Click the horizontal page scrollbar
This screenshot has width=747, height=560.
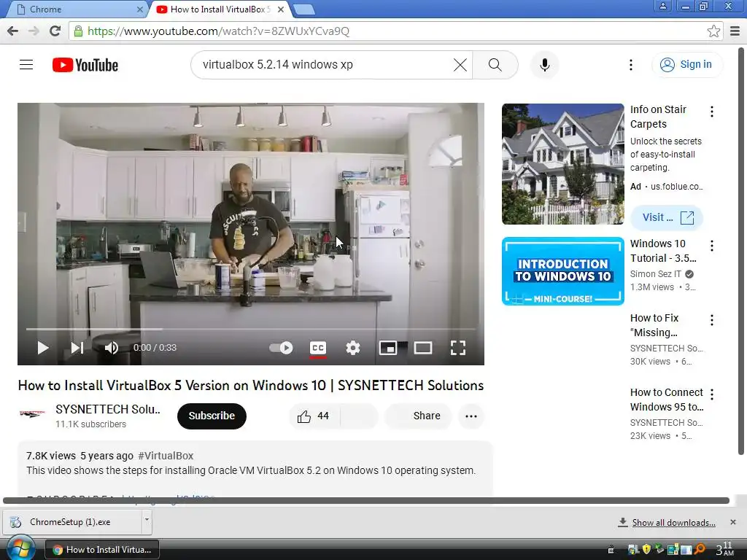[x=366, y=500]
